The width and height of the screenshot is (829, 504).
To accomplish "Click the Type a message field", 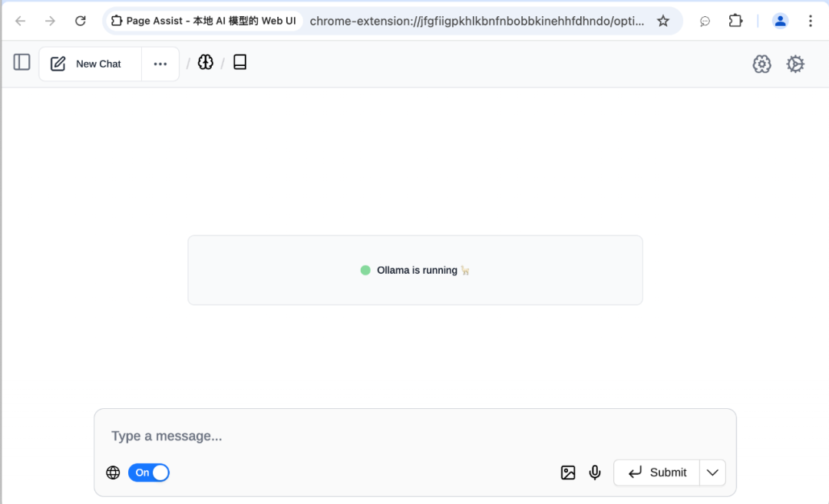I will tap(415, 436).
